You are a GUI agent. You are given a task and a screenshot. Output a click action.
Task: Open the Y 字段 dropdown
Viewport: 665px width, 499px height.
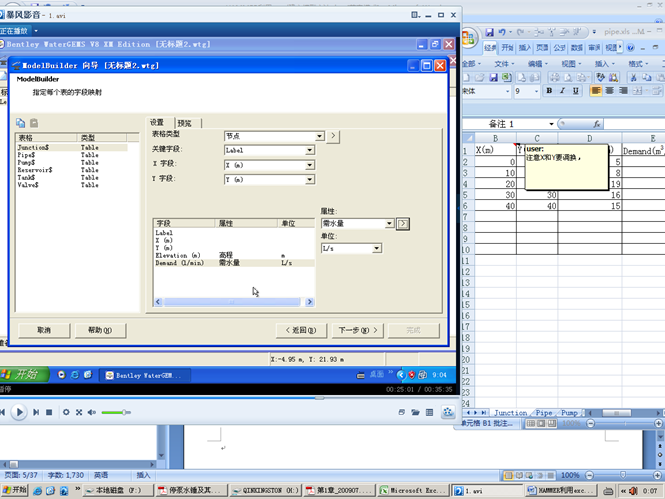tap(309, 180)
